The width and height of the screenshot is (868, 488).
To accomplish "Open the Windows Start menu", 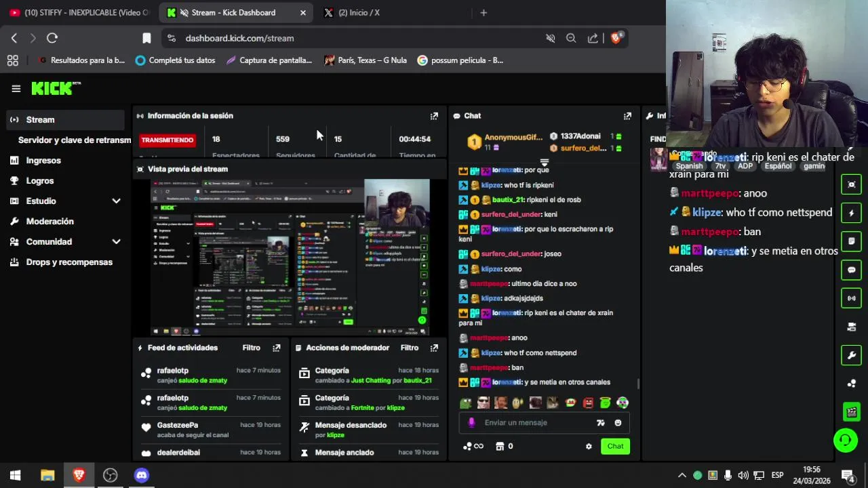I will coord(15,475).
